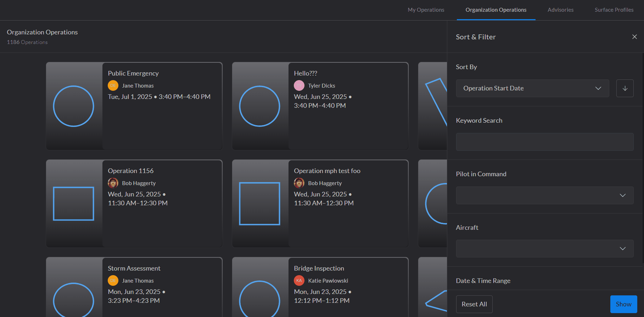Viewport: 644px width, 317px height.
Task: Select the Organization Operations tab
Action: point(496,10)
